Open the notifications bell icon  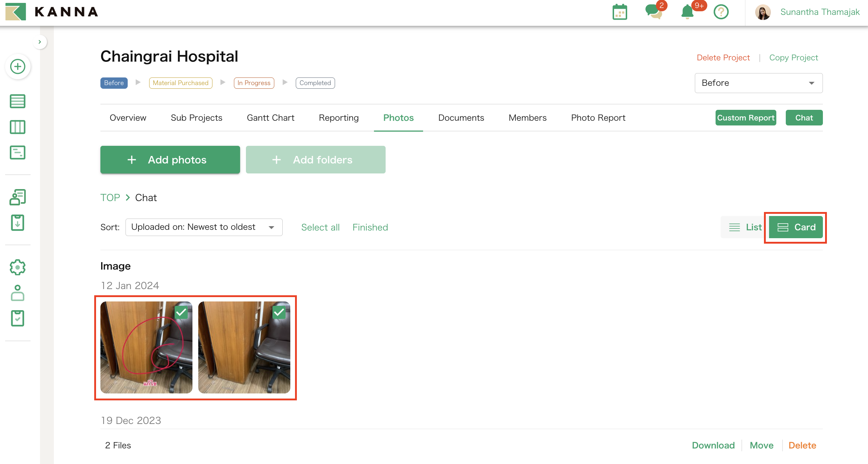687,12
